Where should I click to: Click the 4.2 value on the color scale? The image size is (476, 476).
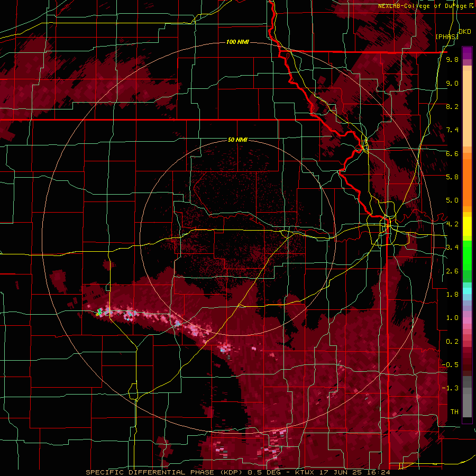[x=452, y=224]
